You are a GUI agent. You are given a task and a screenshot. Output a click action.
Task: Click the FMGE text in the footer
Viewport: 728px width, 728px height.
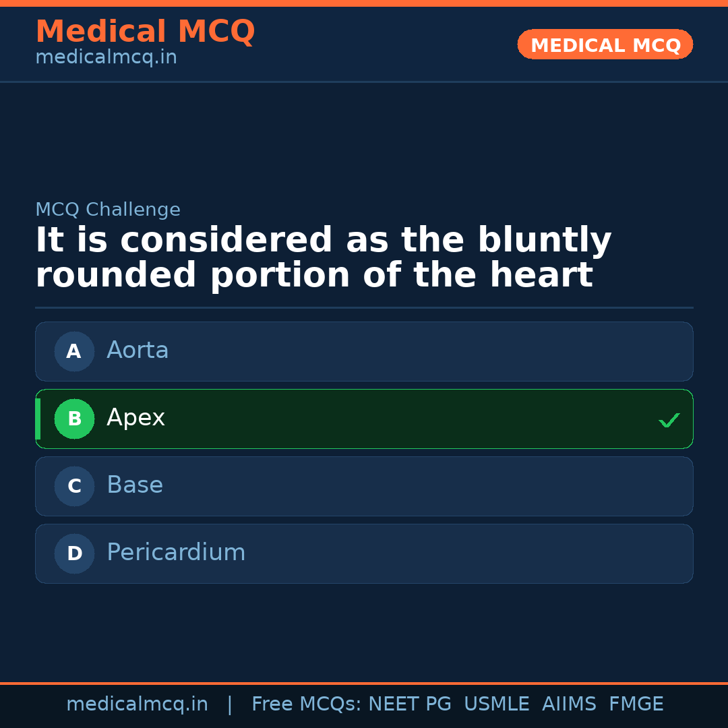636,703
